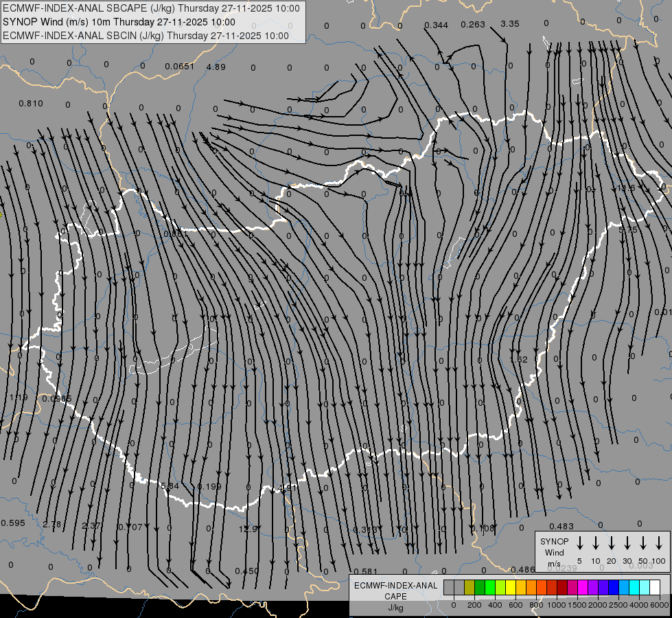Click the map value '0.486'
The height and width of the screenshot is (618, 672).
(x=523, y=569)
